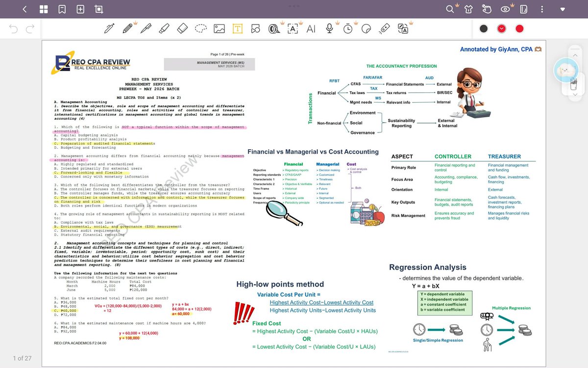This screenshot has width=588, height=368.
Task: Select the ballpoint pen tool
Action: coord(146,28)
